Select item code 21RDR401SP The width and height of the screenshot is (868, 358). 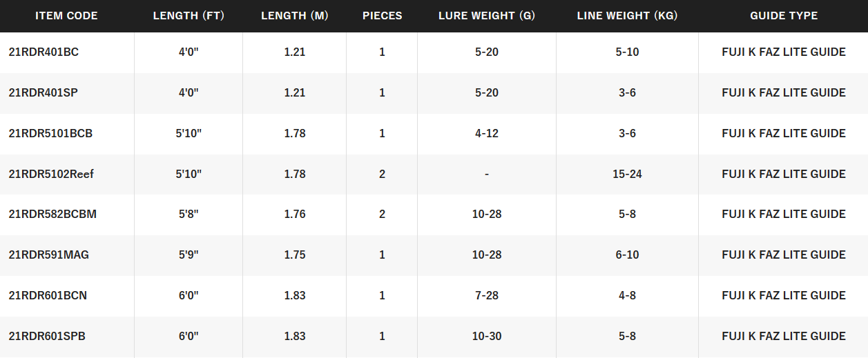44,93
